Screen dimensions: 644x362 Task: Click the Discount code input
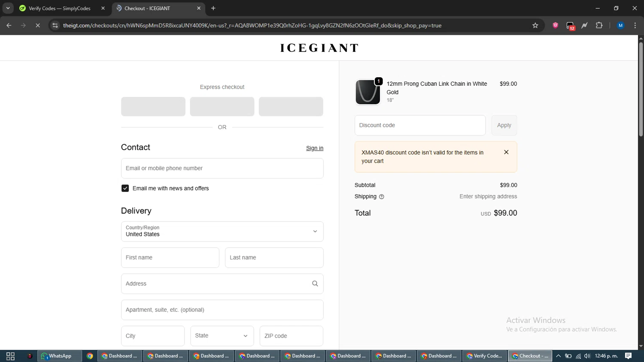pos(420,125)
